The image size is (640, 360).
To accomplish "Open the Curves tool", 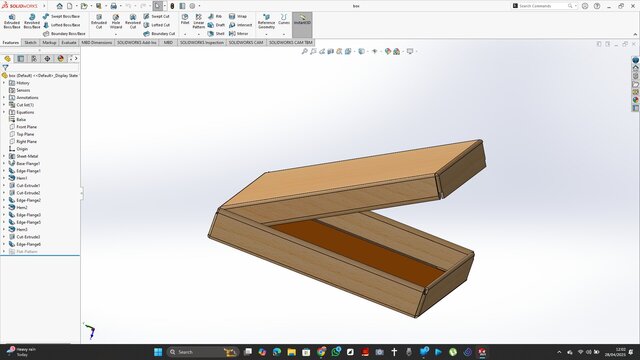I will pos(284,19).
